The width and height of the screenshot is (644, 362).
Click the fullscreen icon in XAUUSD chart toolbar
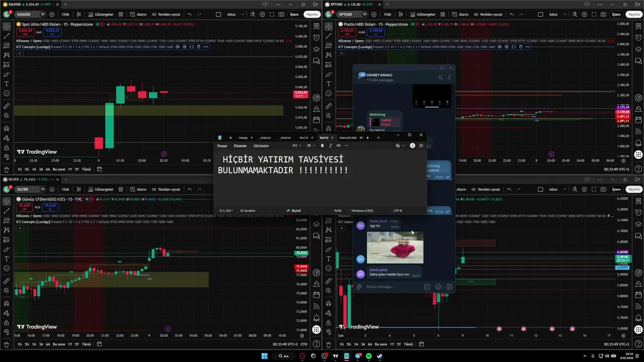(x=272, y=15)
